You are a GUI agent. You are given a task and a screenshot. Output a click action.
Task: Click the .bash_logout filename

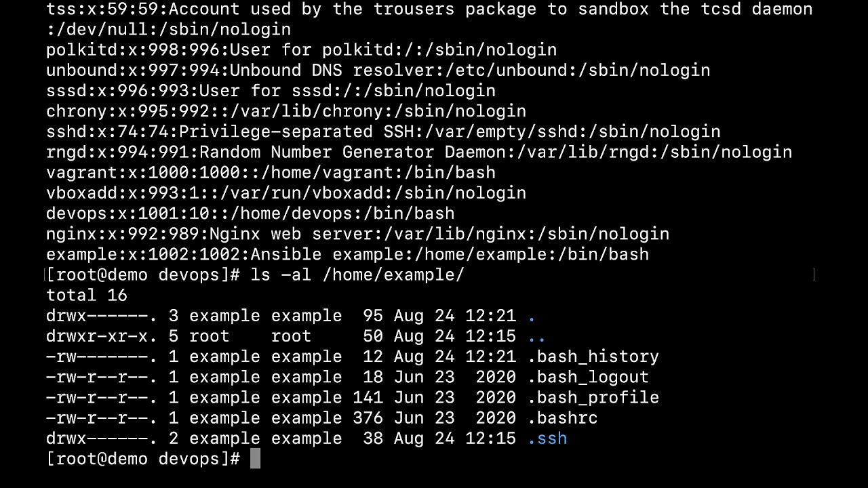588,377
